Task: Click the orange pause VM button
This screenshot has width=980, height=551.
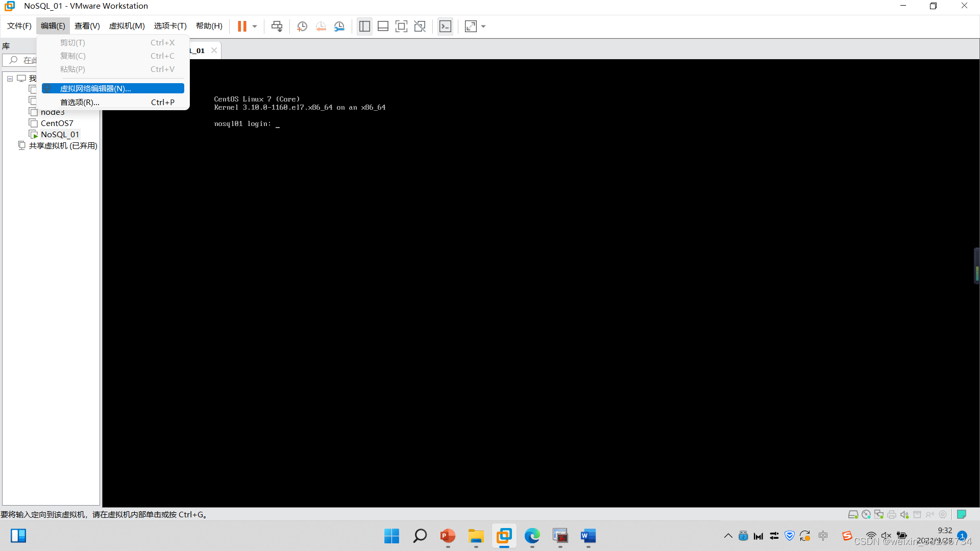Action: pyautogui.click(x=242, y=26)
